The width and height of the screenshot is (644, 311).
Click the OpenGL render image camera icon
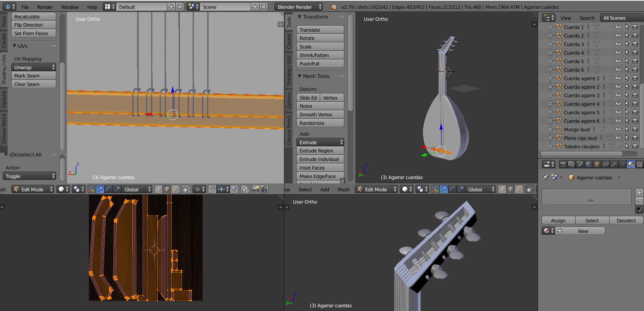255,189
